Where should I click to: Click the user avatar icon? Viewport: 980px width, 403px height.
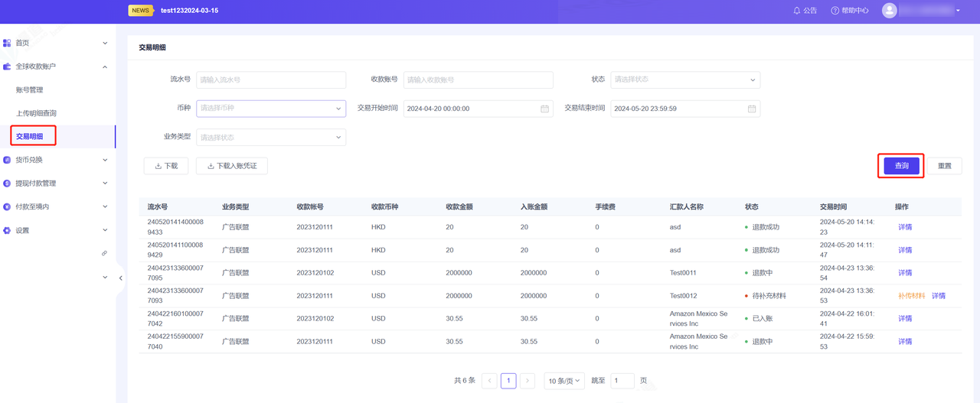pos(889,11)
